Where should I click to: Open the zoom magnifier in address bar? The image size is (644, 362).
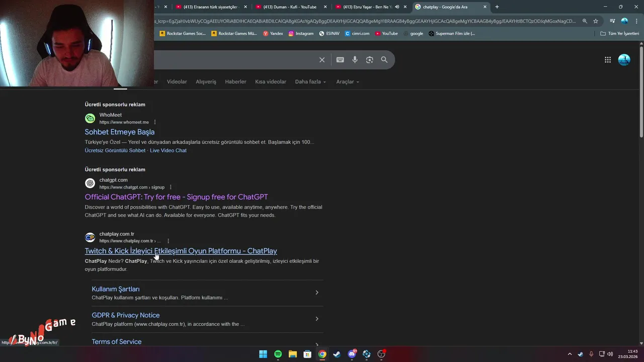coord(585,21)
